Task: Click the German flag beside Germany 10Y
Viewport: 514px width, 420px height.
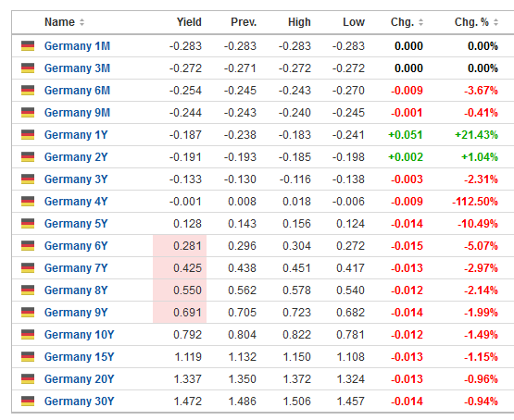Action: click(x=28, y=335)
